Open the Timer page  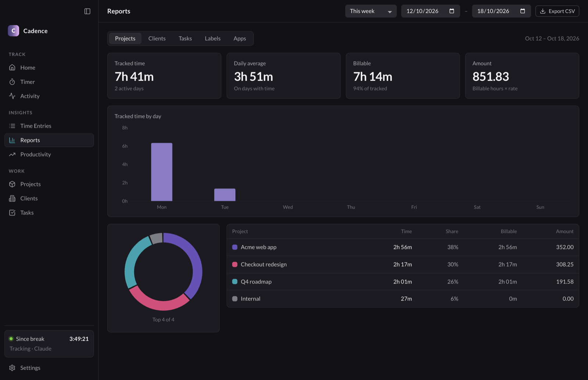click(49, 82)
